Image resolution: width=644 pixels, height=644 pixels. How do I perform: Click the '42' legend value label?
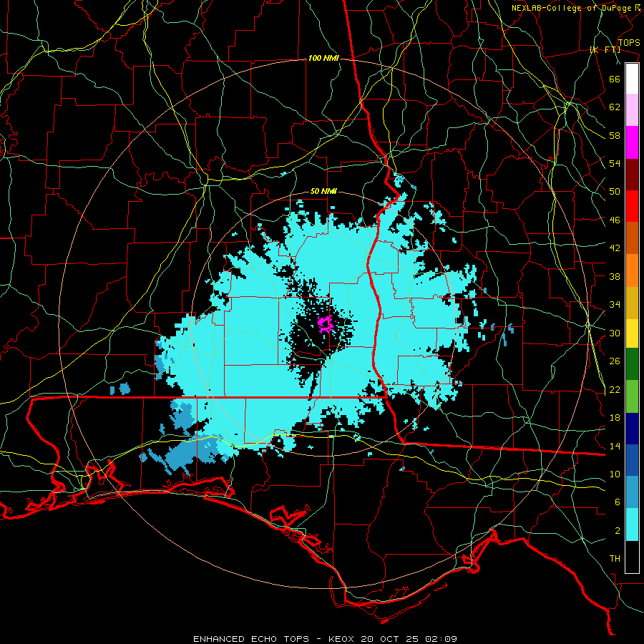[615, 248]
